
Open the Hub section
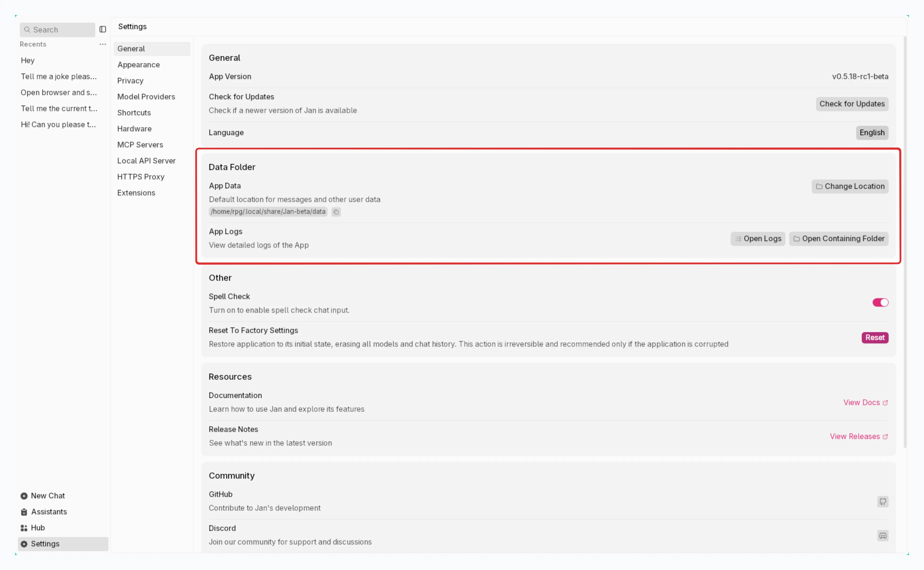(x=38, y=527)
